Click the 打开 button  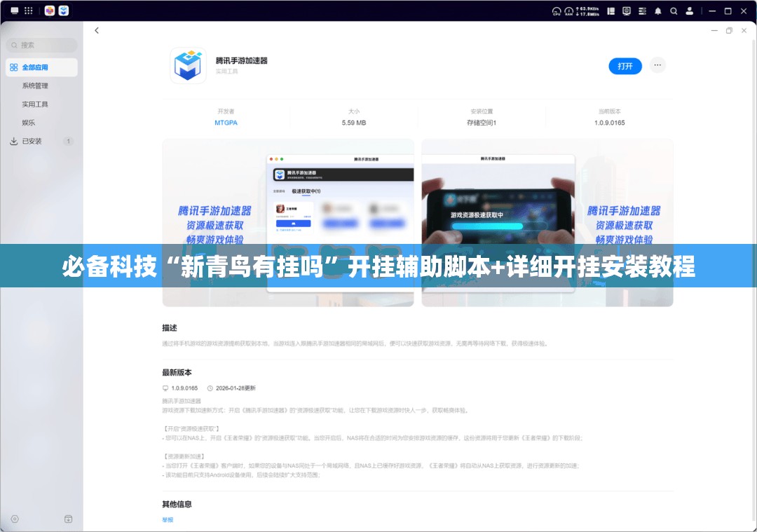[x=625, y=66]
